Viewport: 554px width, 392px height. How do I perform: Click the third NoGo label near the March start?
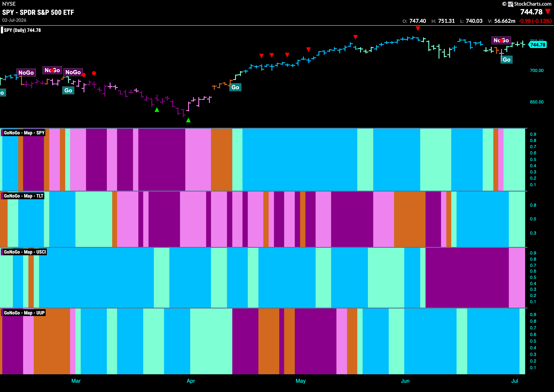(x=73, y=72)
